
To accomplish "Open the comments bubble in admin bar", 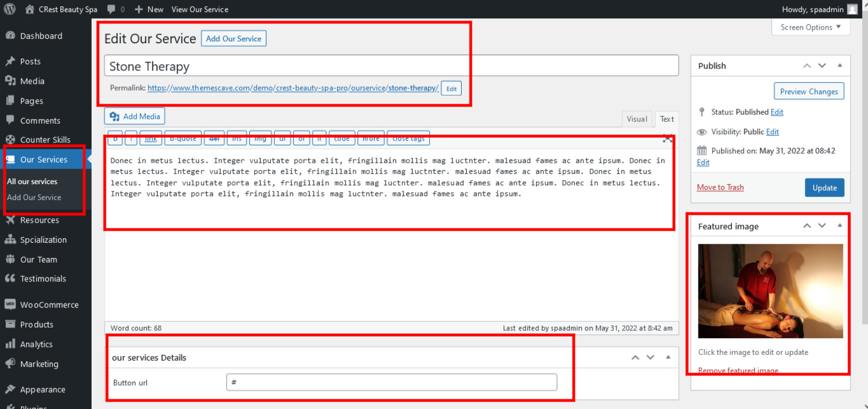I will tap(116, 9).
